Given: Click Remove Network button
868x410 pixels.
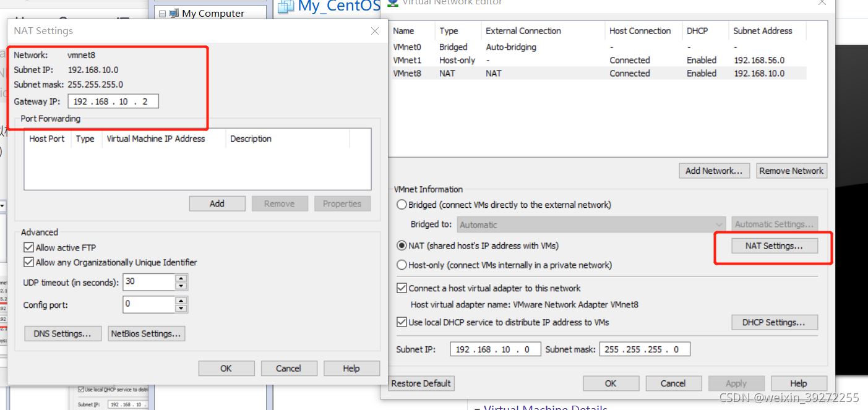Looking at the screenshot, I should (791, 171).
